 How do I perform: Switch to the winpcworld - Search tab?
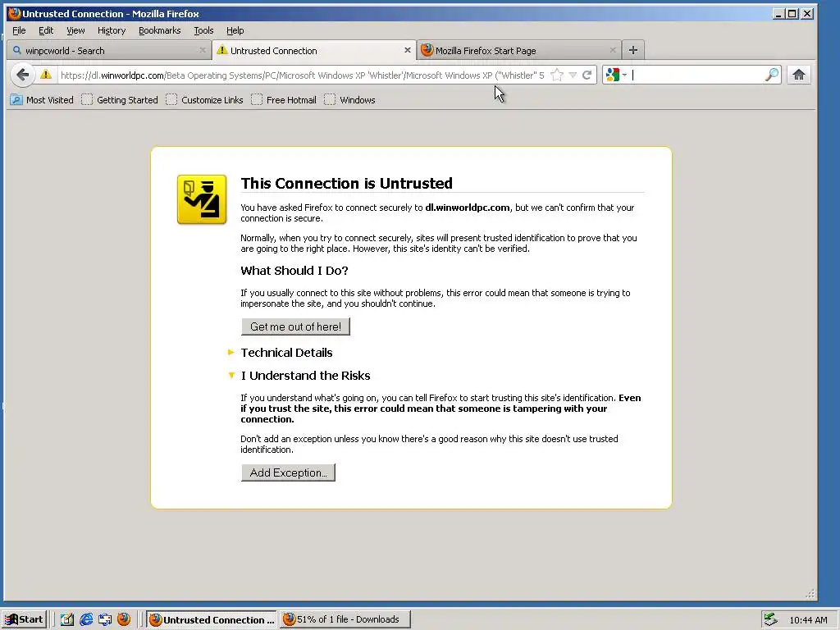(x=110, y=50)
